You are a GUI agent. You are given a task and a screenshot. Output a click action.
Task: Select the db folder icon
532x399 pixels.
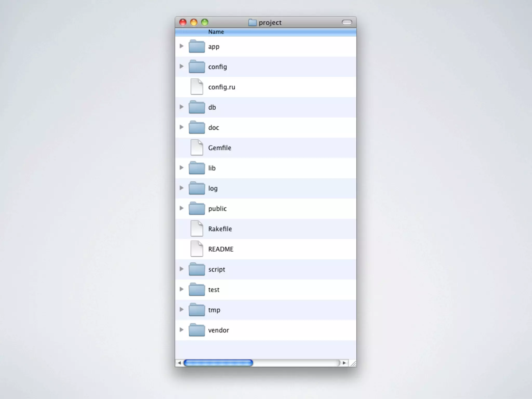197,107
